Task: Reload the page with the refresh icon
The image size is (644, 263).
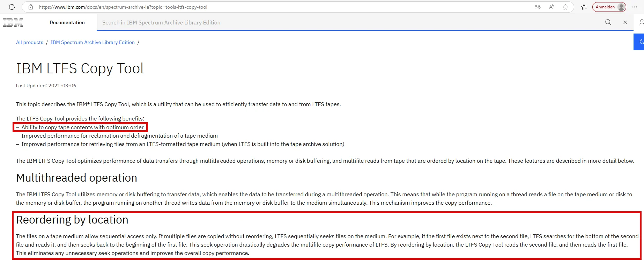Action: [x=12, y=7]
